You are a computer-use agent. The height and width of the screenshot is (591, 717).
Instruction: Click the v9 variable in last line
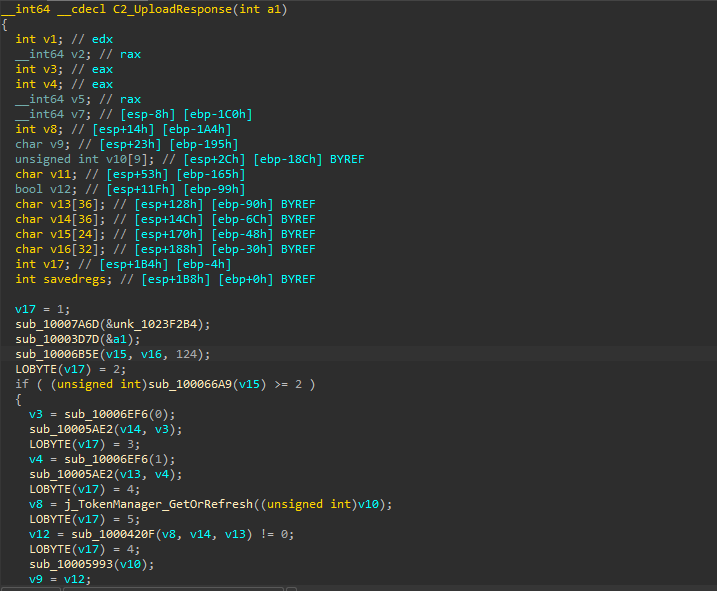pyautogui.click(x=36, y=579)
